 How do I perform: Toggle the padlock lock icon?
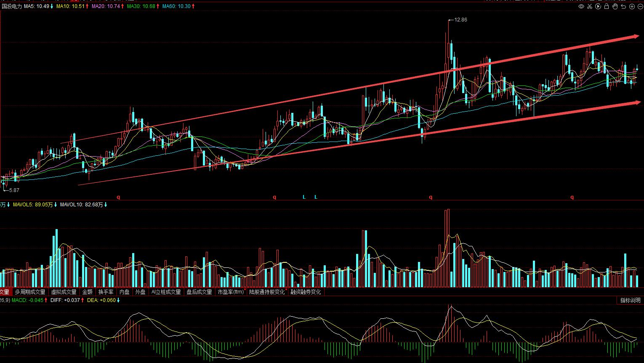click(x=607, y=6)
